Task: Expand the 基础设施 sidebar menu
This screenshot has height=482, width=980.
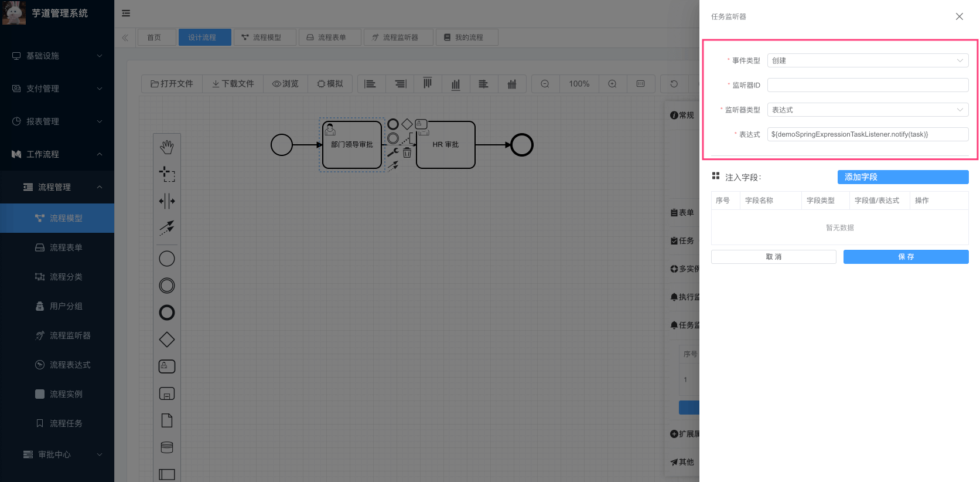Action: [57, 56]
